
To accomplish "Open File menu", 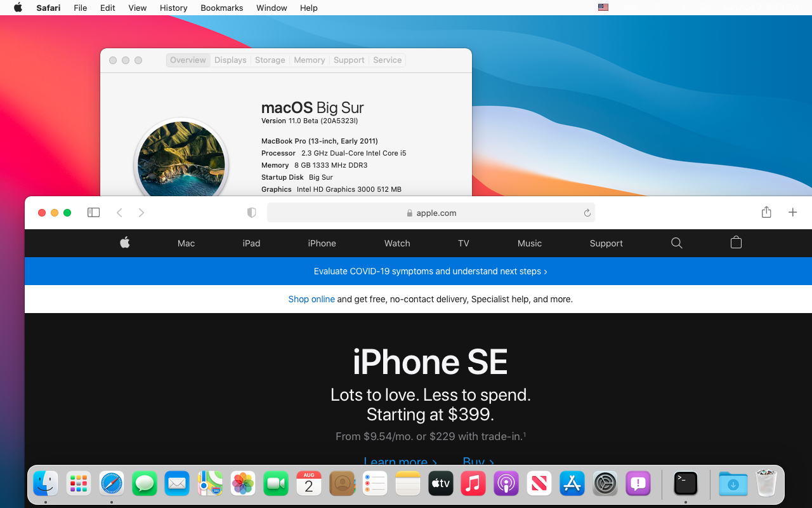I will coord(81,8).
